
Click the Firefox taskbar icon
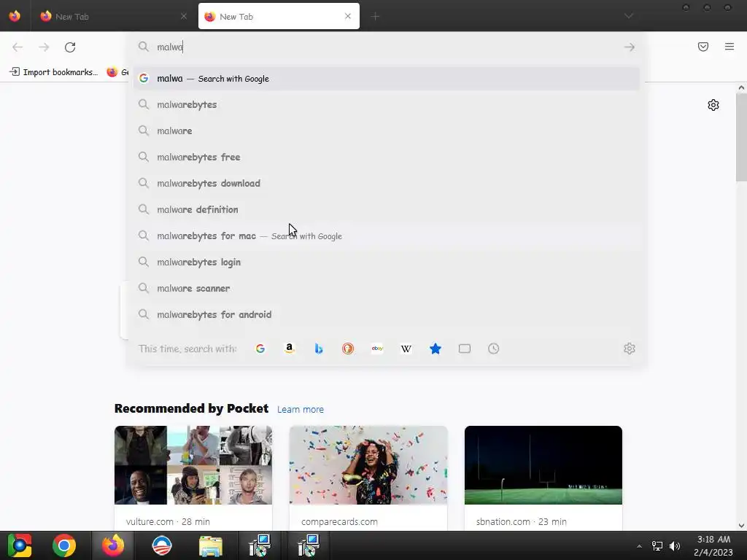click(x=113, y=545)
